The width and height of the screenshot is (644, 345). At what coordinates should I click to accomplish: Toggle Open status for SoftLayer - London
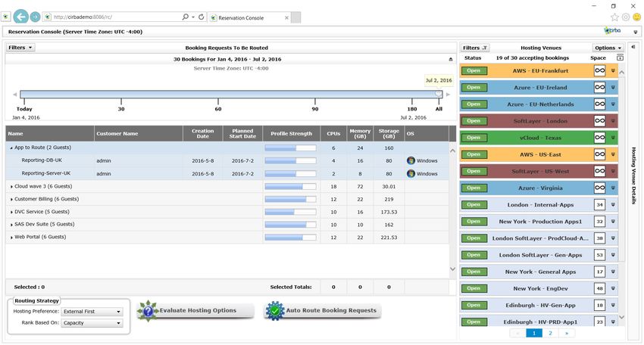474,121
